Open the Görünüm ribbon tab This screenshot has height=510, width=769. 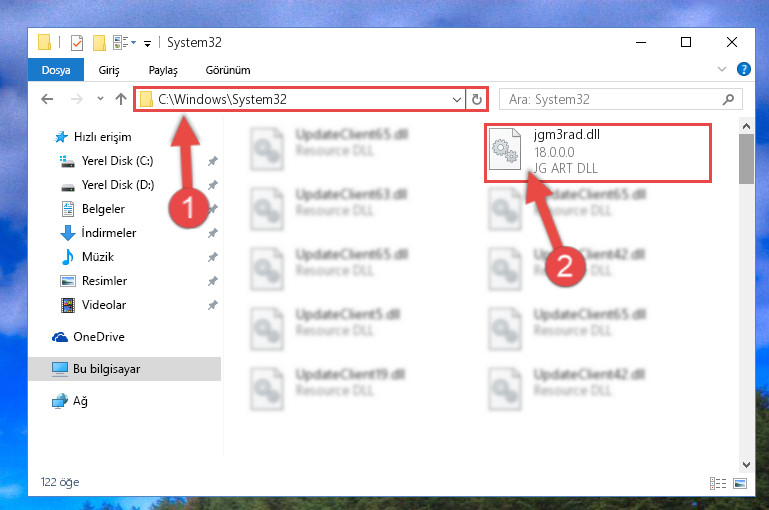tap(228, 70)
